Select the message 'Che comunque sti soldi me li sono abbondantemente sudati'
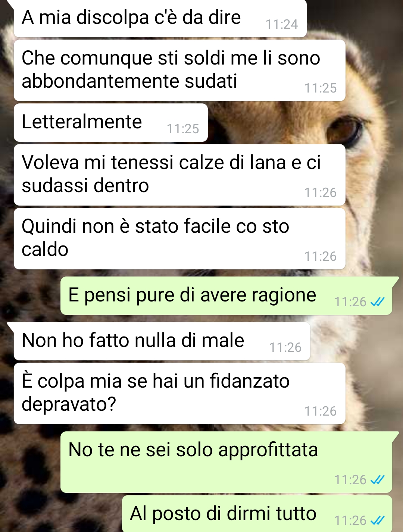Image resolution: width=403 pixels, height=532 pixels. click(x=179, y=71)
